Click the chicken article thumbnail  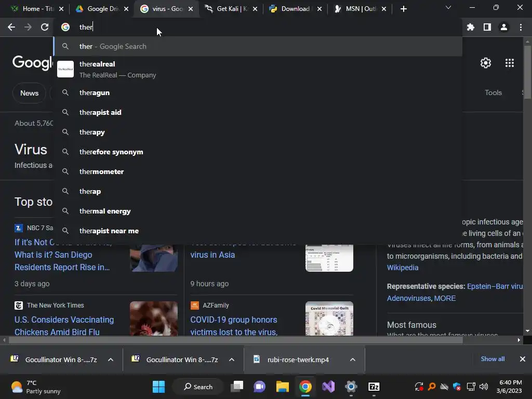pyautogui.click(x=154, y=318)
